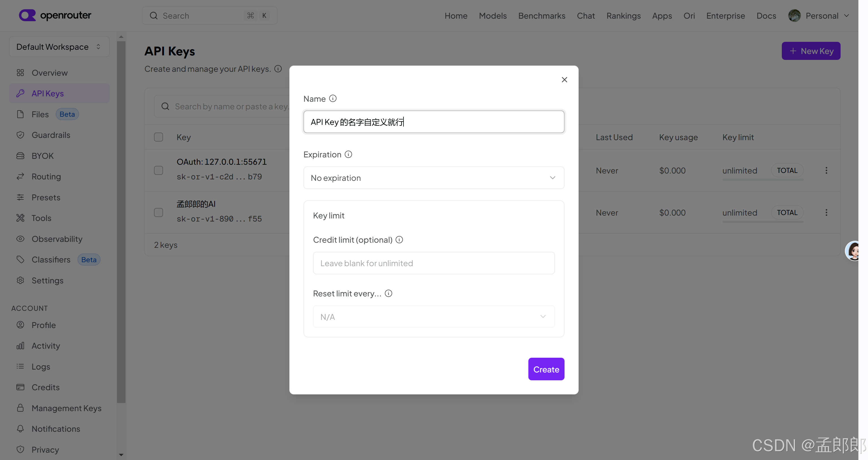Click the Profile user icon
This screenshot has width=868, height=460.
pyautogui.click(x=20, y=325)
